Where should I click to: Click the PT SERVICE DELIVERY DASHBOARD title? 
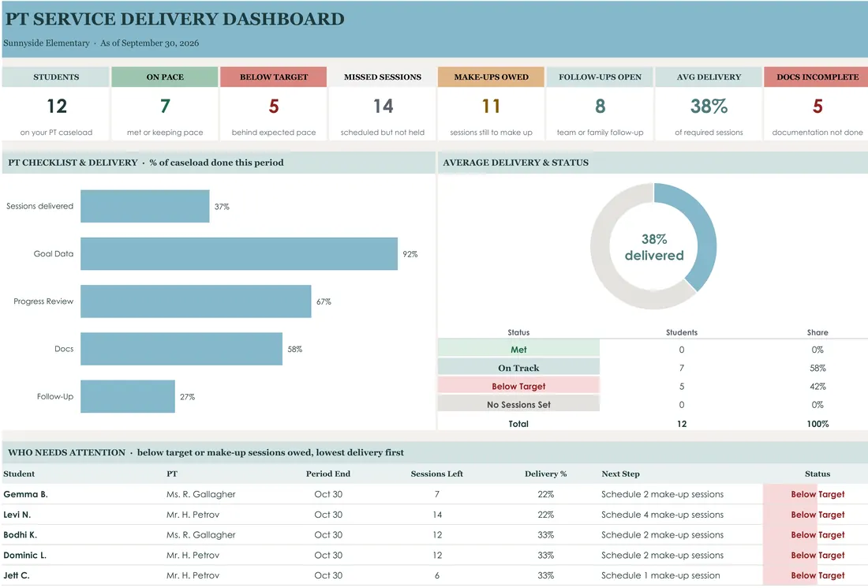point(175,19)
